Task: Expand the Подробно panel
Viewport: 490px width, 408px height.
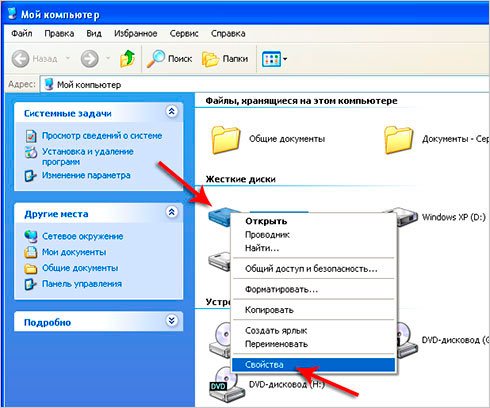Action: click(x=172, y=321)
